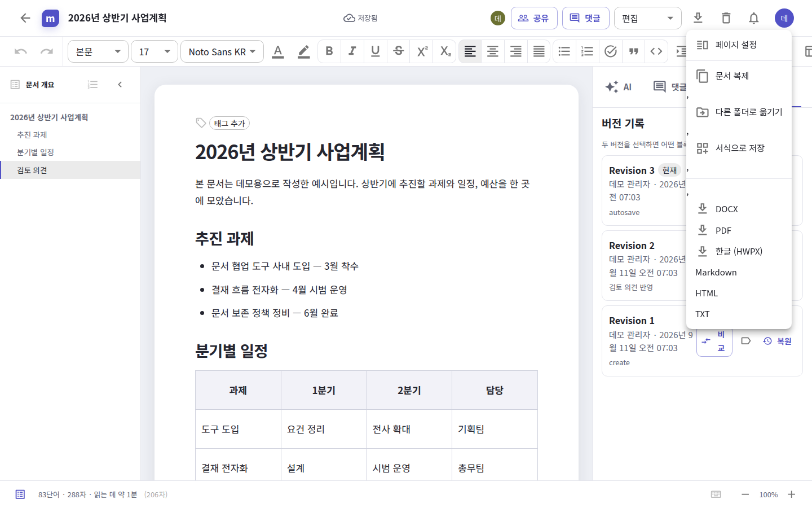This screenshot has width=812, height=508.
Task: Insert a code block
Action: tap(656, 51)
